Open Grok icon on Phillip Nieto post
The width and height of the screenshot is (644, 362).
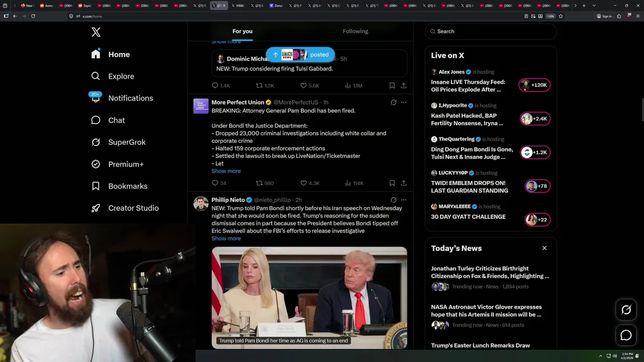(393, 200)
